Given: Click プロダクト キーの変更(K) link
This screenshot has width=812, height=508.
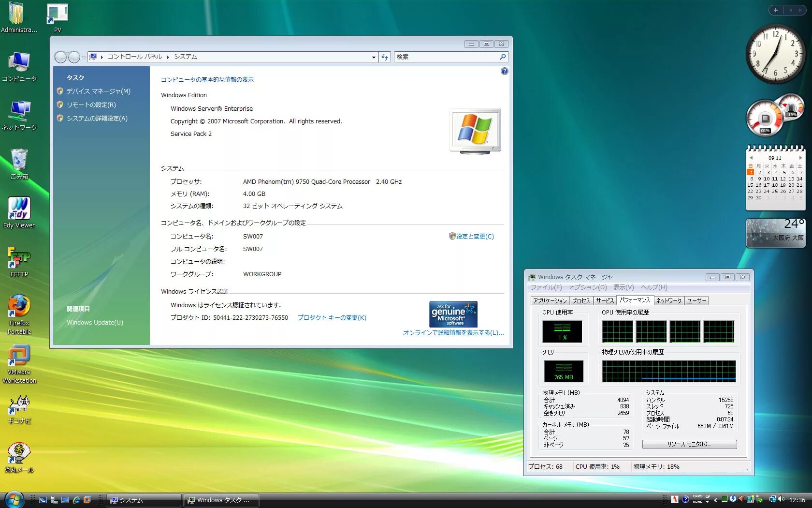Looking at the screenshot, I should (x=332, y=318).
